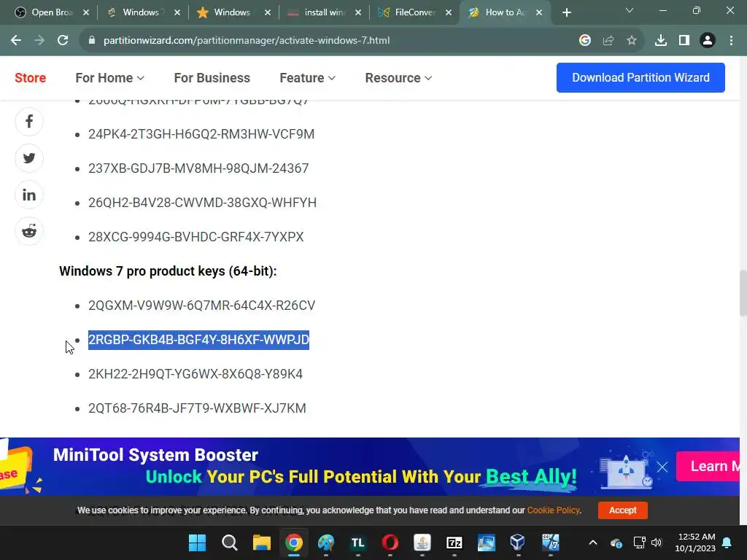Share the article on Reddit
The image size is (747, 560).
29,231
